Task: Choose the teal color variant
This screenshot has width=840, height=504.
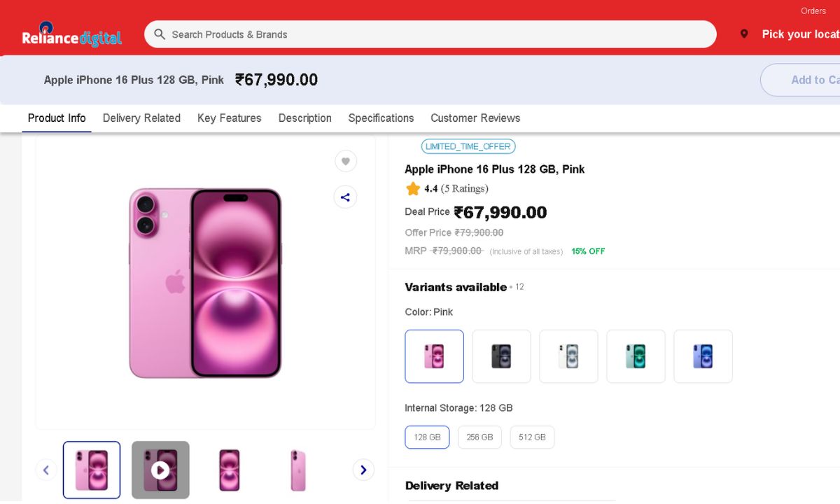Action: [636, 356]
